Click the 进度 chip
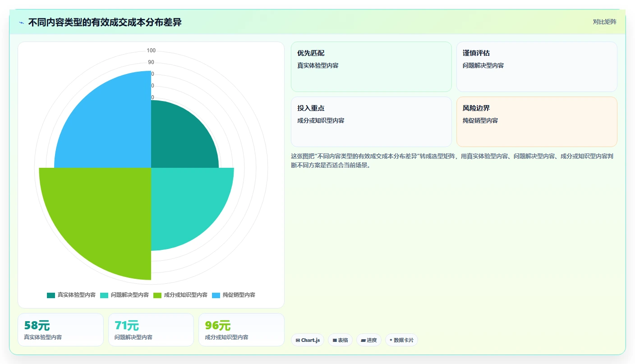This screenshot has width=635, height=364. click(x=369, y=340)
